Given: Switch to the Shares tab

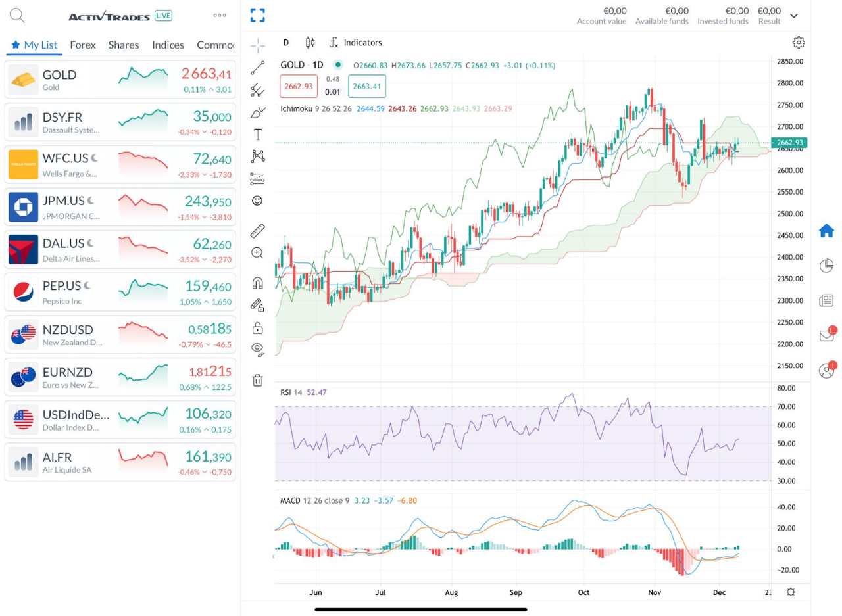Looking at the screenshot, I should click(x=124, y=45).
